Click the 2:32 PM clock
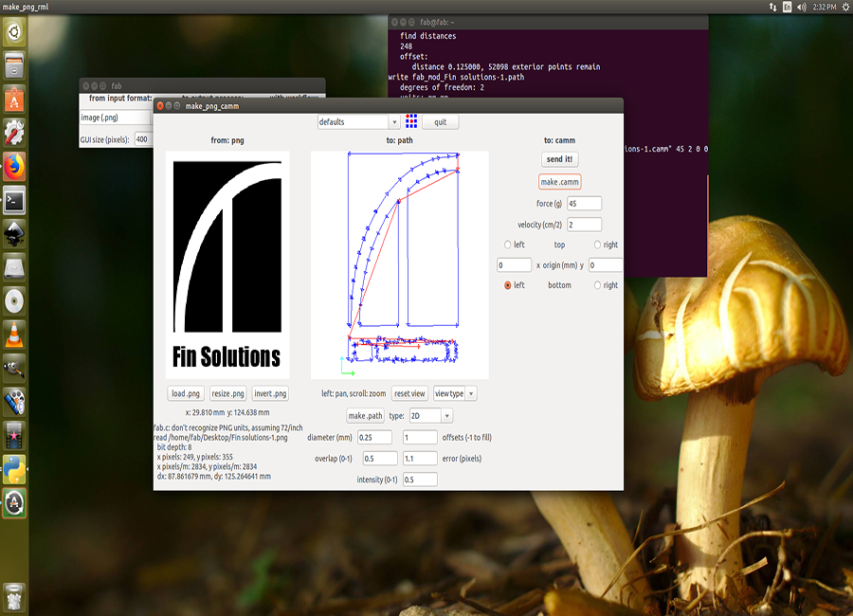853x616 pixels. point(825,7)
